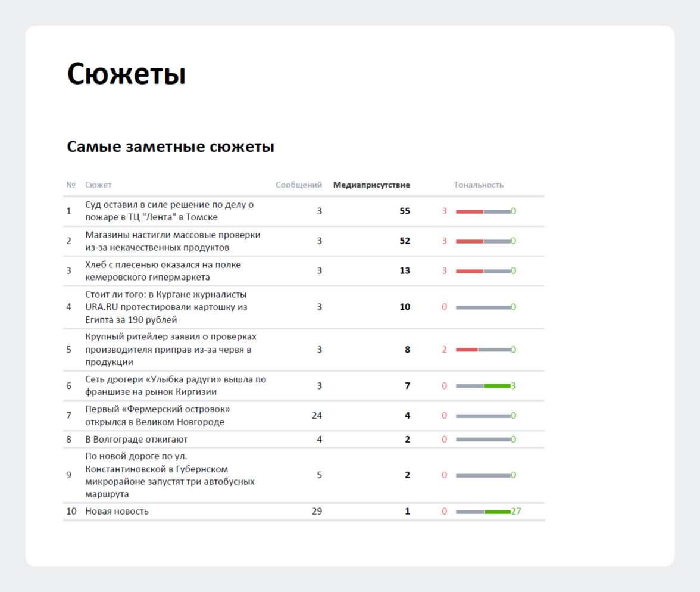Click message count 24 for Фермерский островок

tap(317, 415)
